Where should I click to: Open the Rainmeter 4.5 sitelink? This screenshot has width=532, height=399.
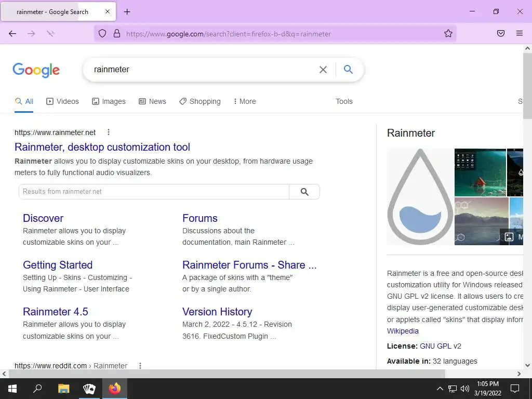click(x=55, y=312)
